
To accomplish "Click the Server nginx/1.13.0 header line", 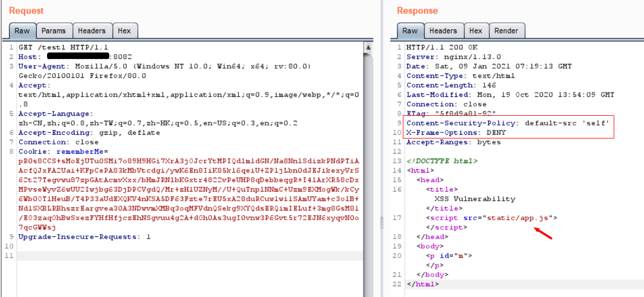I will (x=453, y=57).
